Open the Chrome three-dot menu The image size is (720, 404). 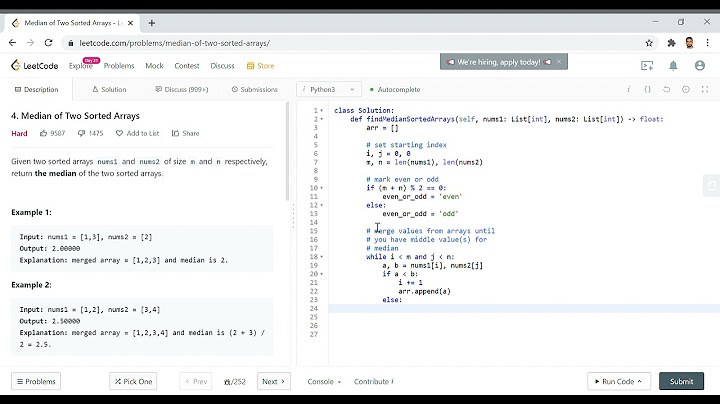(x=708, y=43)
